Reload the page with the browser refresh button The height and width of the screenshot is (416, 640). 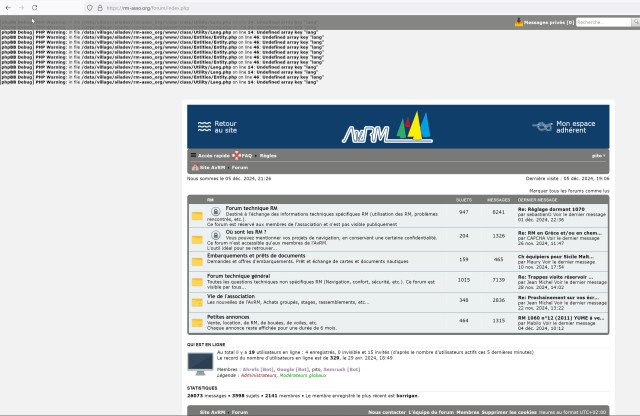(36, 7)
